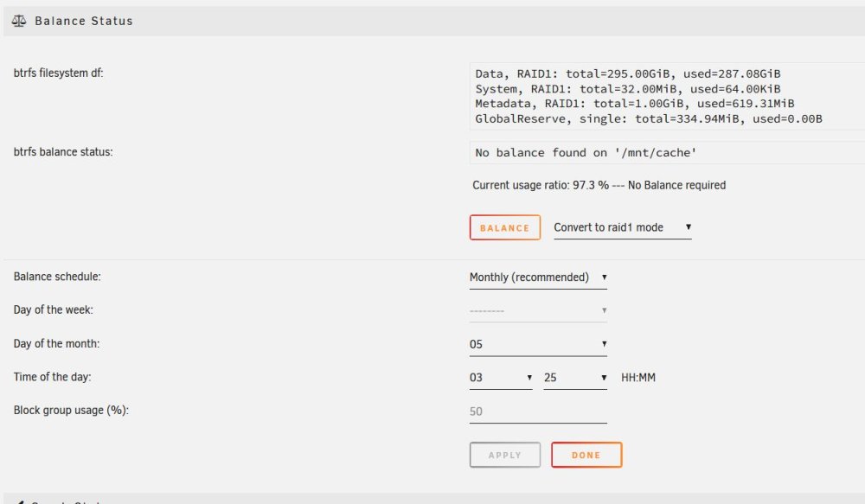Viewport: 865px width, 504px height.
Task: Click the DONE button
Action: coord(586,455)
